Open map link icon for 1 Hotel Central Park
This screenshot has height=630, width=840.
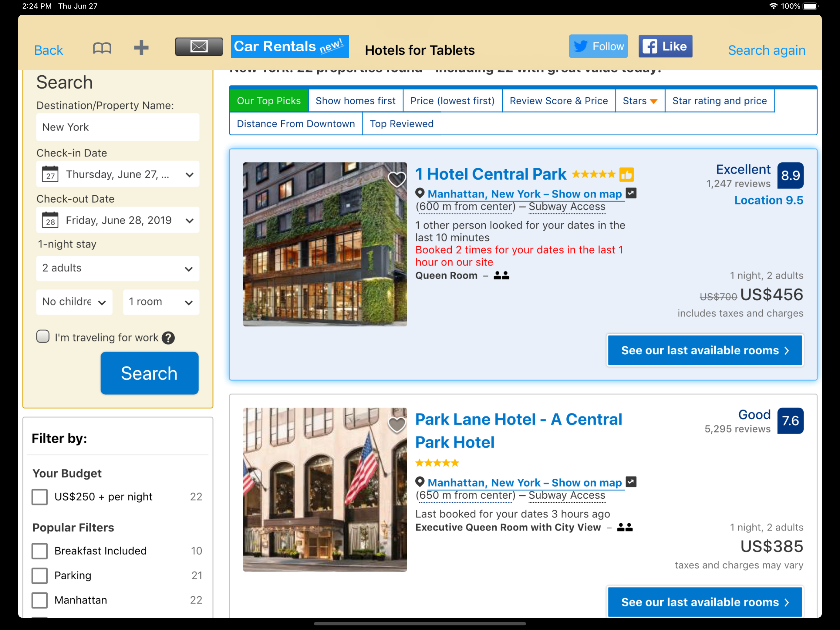pyautogui.click(x=631, y=193)
